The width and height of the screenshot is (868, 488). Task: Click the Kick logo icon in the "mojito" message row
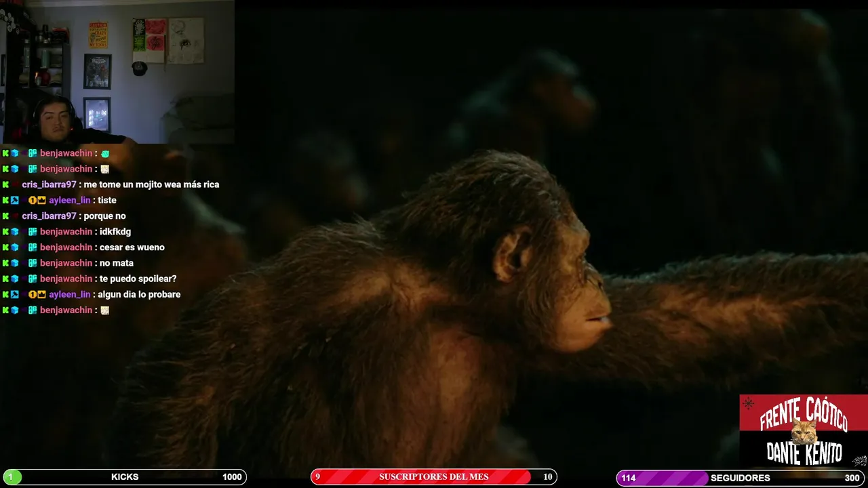(5, 184)
